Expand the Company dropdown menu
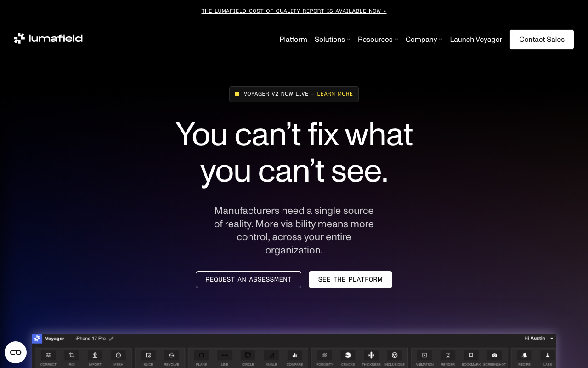588x368 pixels. coord(424,40)
